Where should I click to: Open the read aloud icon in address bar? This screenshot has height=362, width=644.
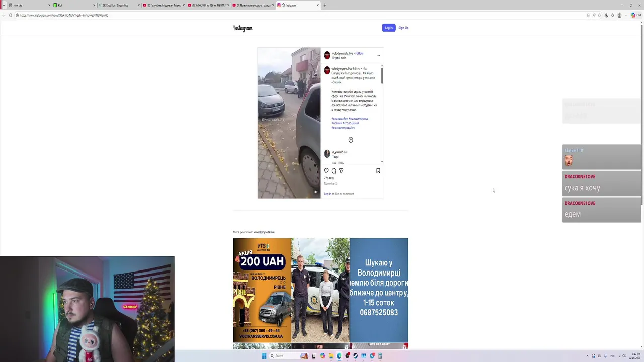[594, 15]
